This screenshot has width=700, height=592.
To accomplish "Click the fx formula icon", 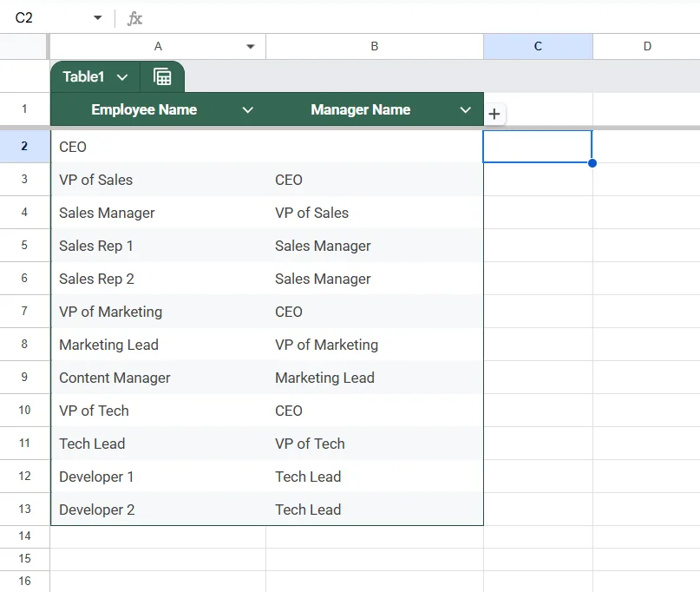I will [x=134, y=18].
